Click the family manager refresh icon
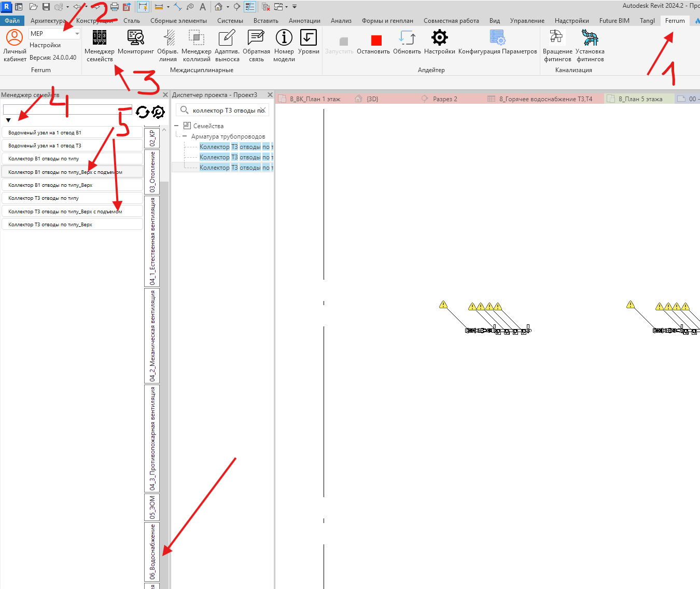This screenshot has height=589, width=700. (142, 112)
